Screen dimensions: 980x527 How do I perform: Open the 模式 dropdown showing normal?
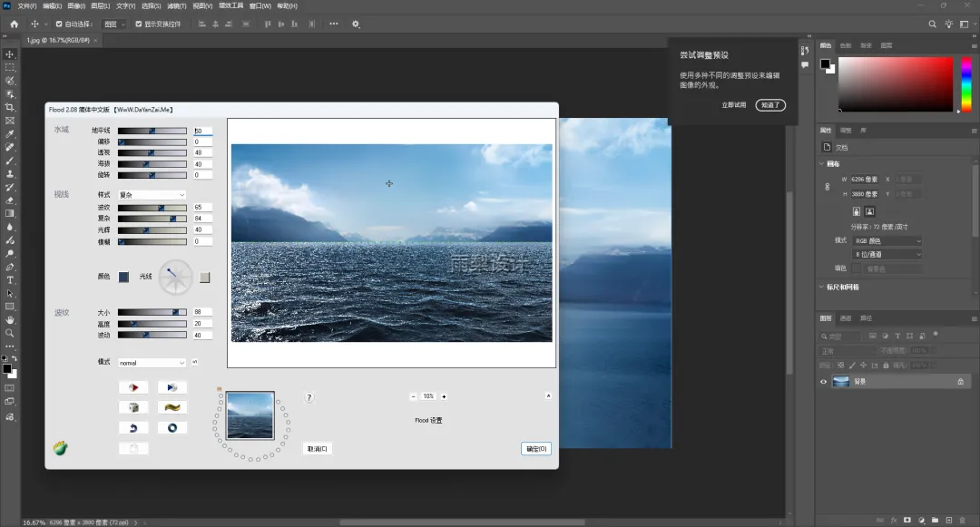152,363
